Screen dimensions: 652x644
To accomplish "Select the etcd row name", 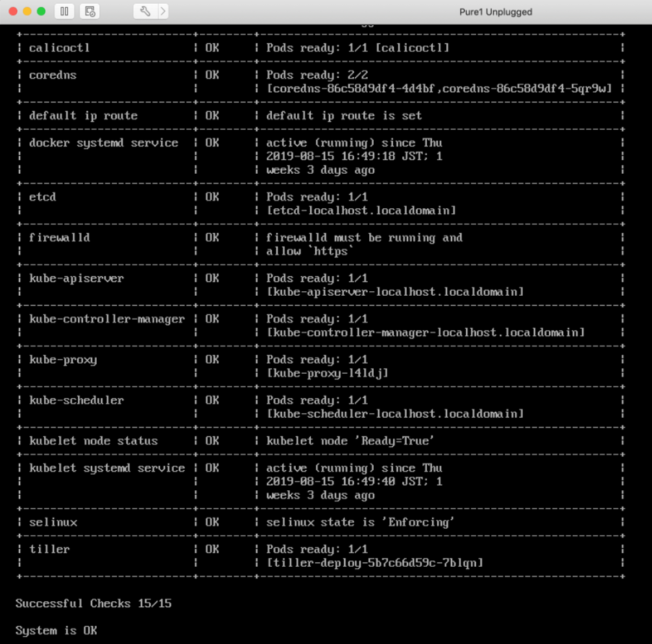I will click(42, 197).
